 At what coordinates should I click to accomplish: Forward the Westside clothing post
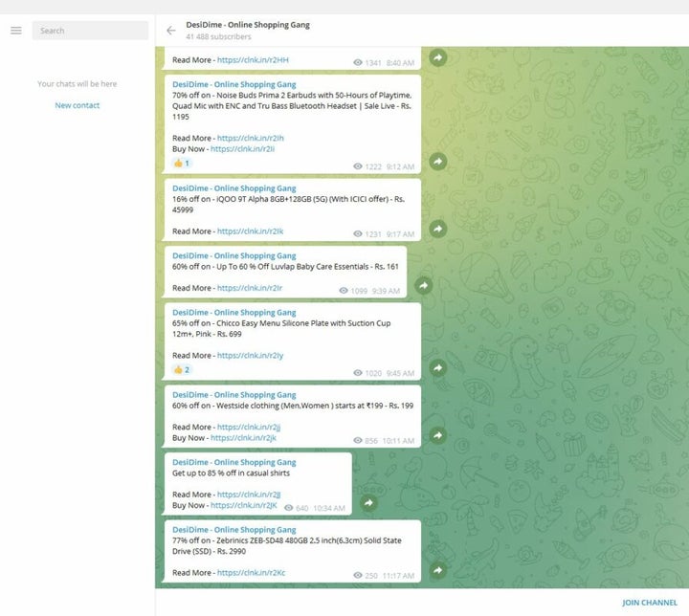point(437,436)
